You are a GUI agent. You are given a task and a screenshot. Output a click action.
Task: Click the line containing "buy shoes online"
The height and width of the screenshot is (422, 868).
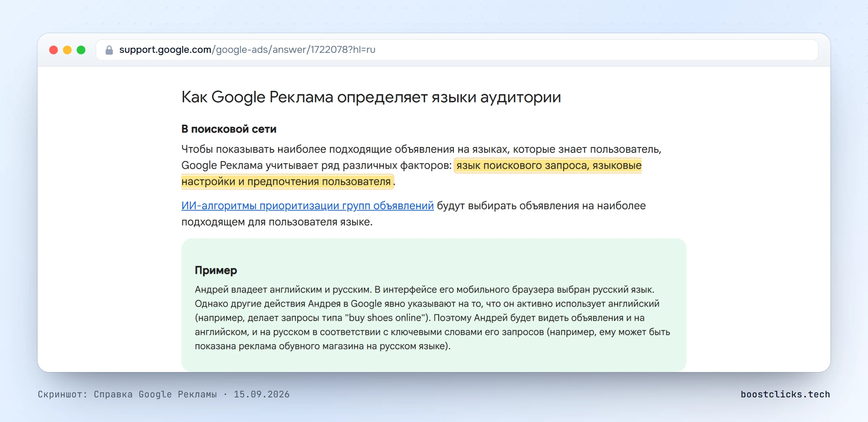pos(420,318)
